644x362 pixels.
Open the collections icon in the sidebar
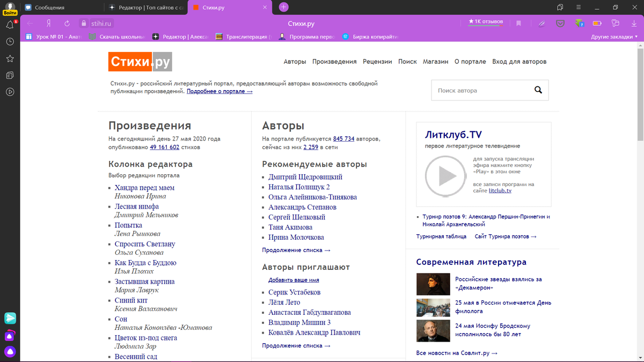tap(10, 75)
